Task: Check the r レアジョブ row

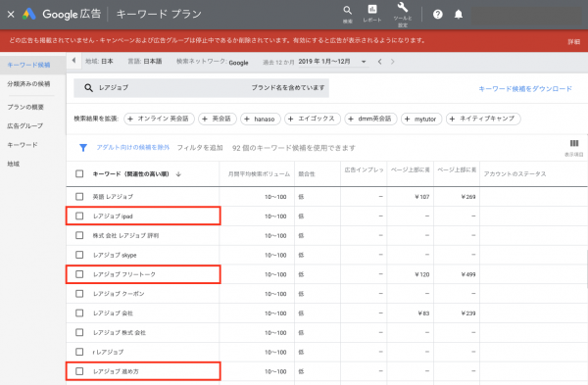Action: point(79,352)
